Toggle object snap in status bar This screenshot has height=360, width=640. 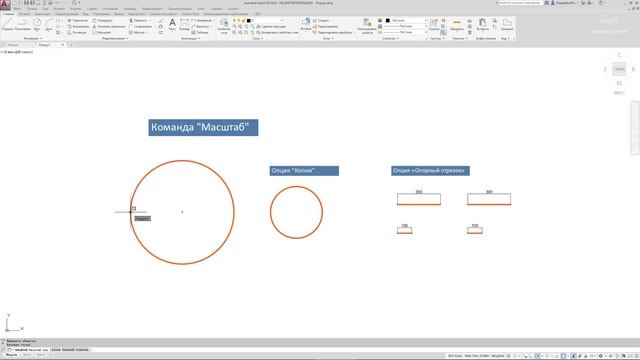pos(563,356)
